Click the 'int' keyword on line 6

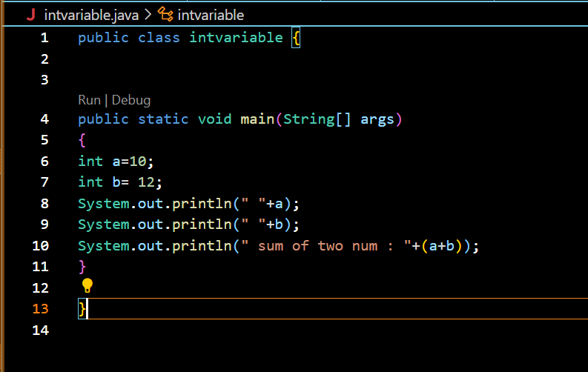90,161
